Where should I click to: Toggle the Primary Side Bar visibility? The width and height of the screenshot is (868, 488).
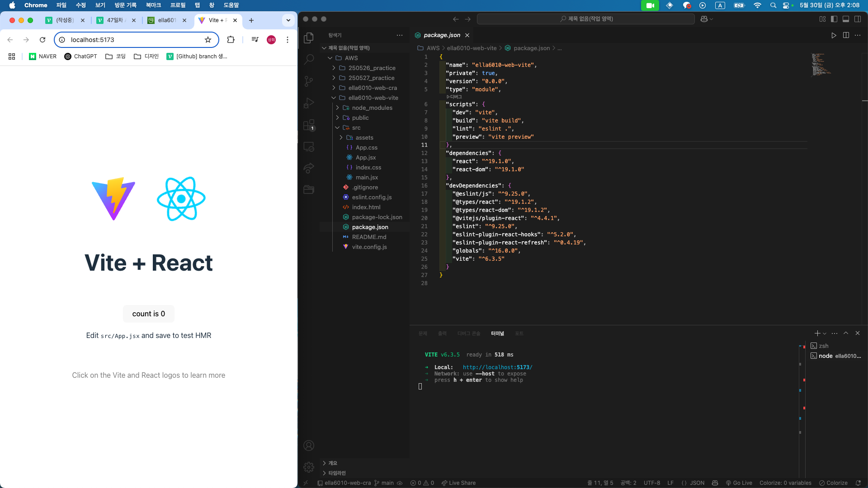point(834,19)
